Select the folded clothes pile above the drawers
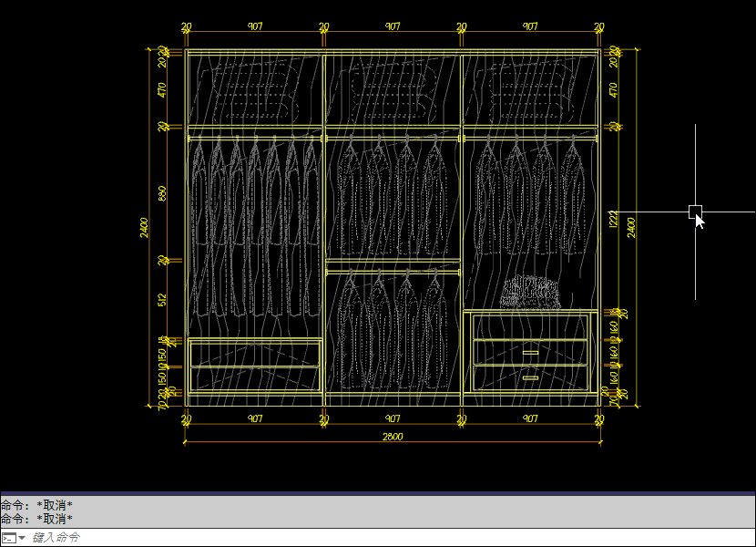The image size is (756, 547). [529, 294]
